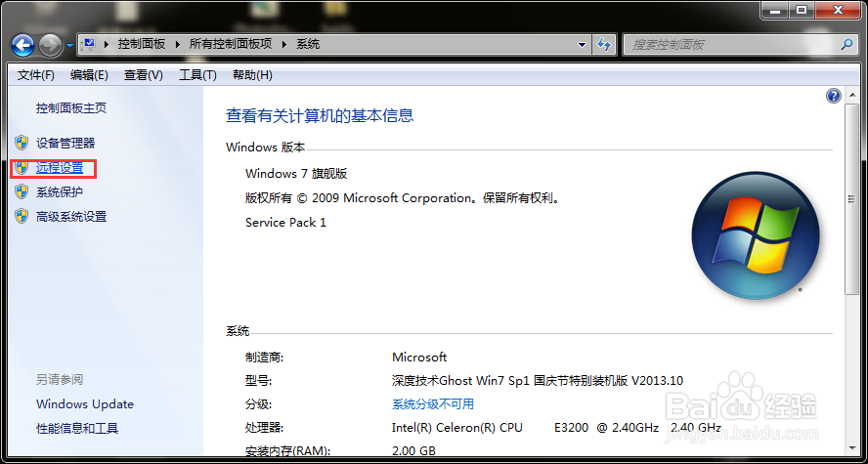Viewport: 868px width, 464px height.
Task: Click the magnifier search icon
Action: pos(846,44)
